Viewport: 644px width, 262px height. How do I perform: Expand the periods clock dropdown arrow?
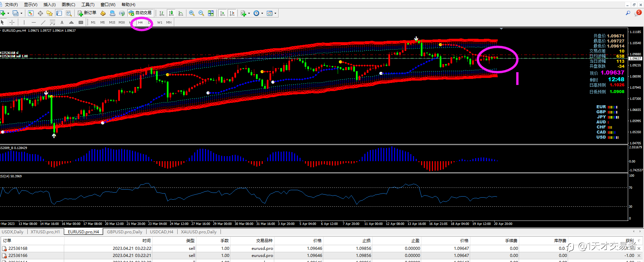(x=262, y=13)
